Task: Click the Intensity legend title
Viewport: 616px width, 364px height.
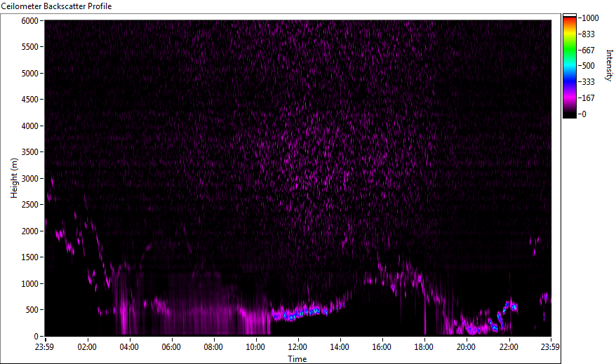Action: [609, 65]
